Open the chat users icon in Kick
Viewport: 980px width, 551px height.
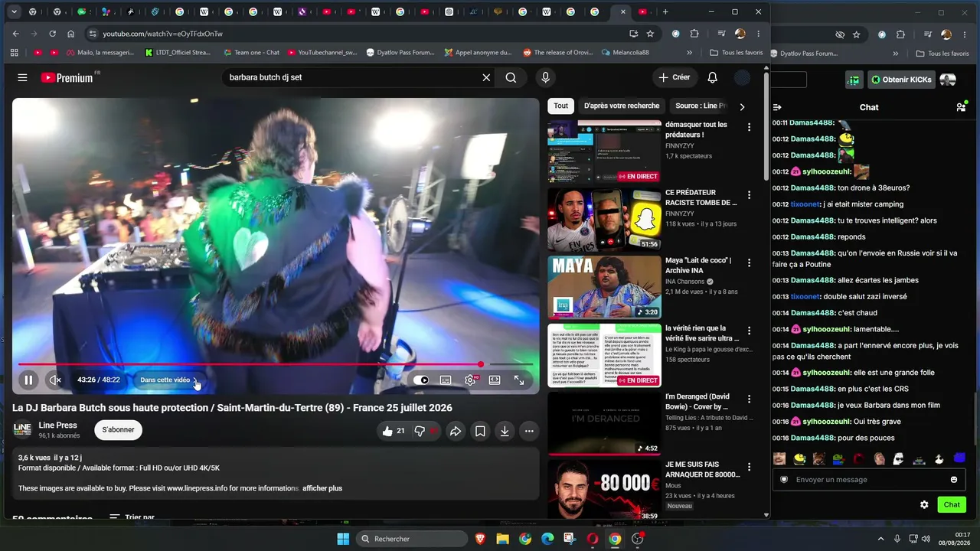[x=961, y=107]
